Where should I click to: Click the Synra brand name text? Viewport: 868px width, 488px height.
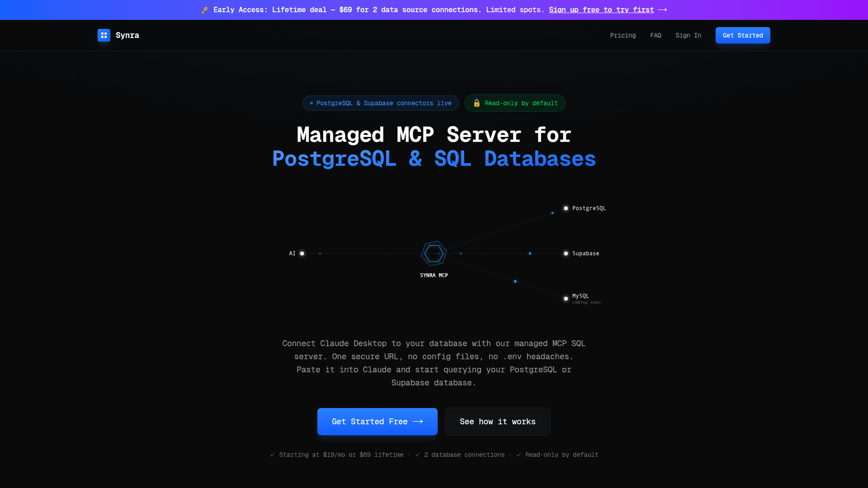127,35
